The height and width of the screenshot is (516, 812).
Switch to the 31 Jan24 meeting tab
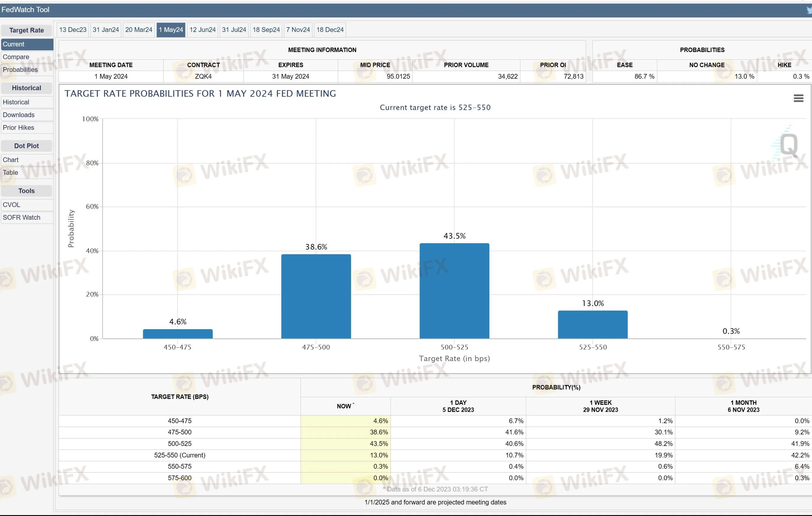click(106, 30)
